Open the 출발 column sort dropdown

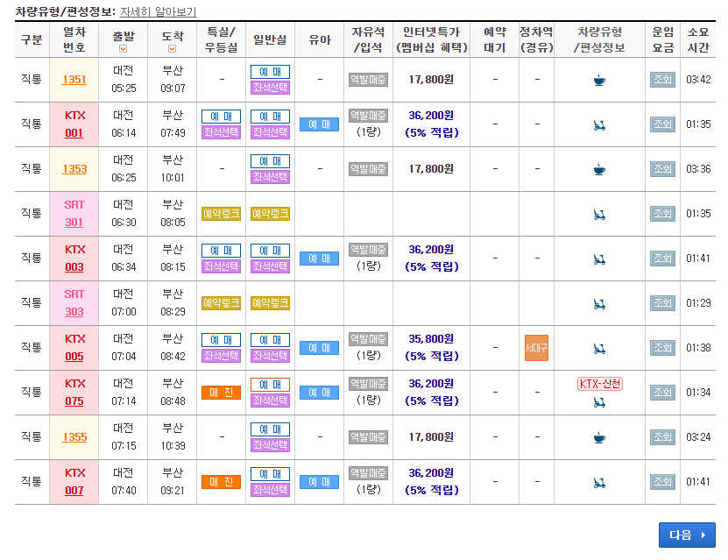[x=124, y=46]
